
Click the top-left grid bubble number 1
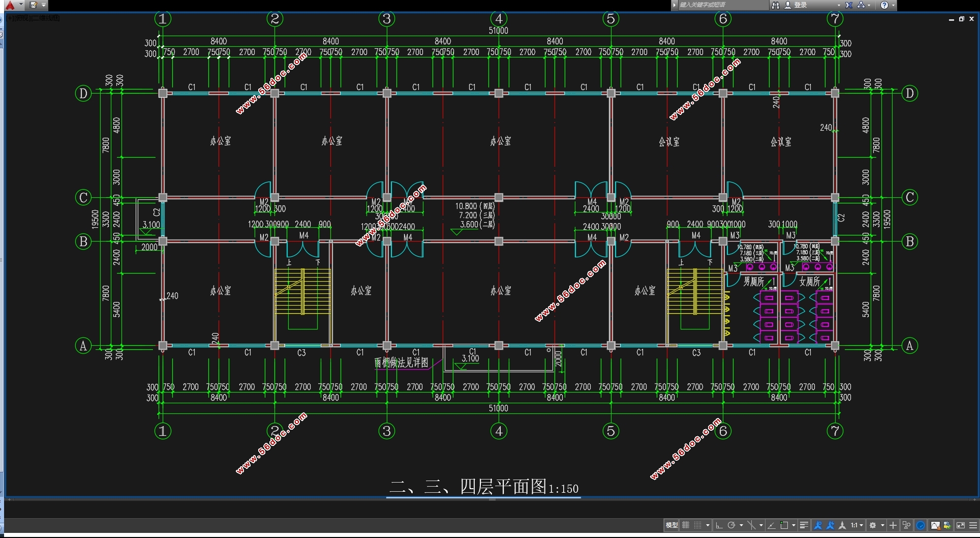tap(163, 19)
